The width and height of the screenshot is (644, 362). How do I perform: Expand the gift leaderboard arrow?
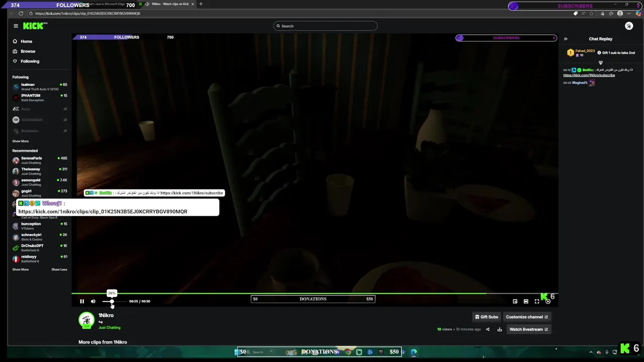point(600,63)
